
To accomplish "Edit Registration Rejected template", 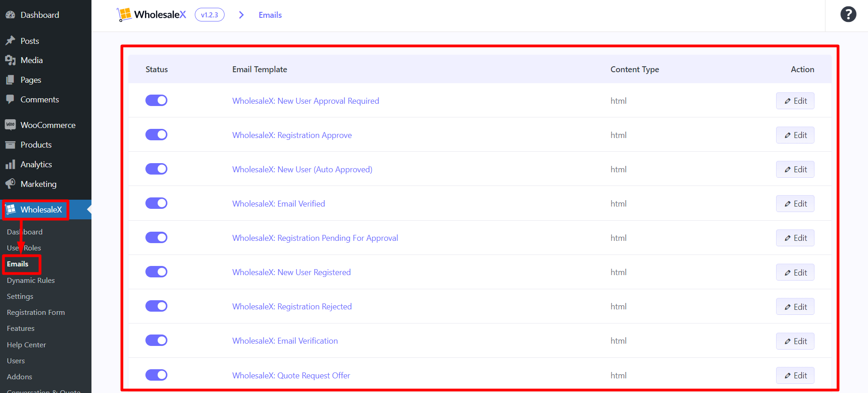I will point(795,307).
